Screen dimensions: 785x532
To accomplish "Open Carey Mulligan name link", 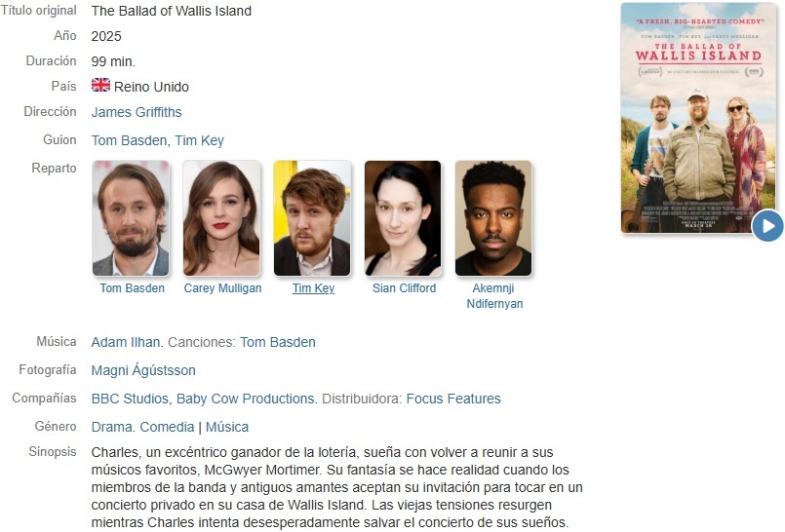I will tap(222, 288).
